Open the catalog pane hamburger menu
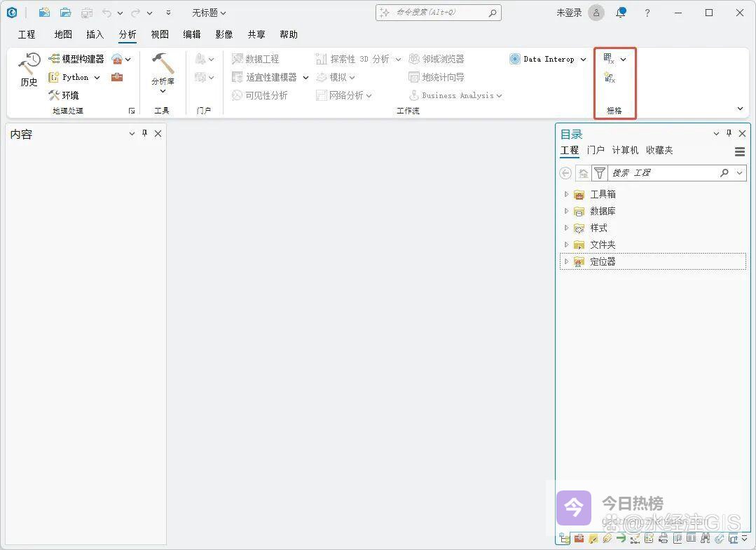This screenshot has width=756, height=550. [739, 151]
